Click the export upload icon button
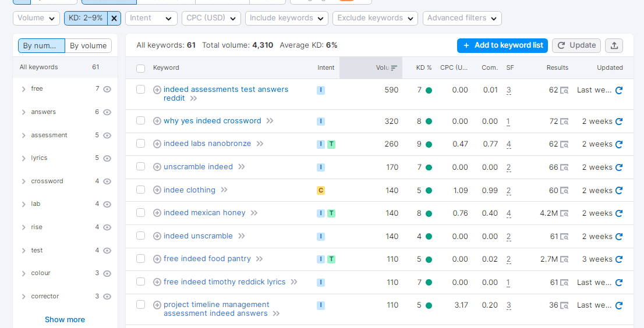 click(614, 45)
